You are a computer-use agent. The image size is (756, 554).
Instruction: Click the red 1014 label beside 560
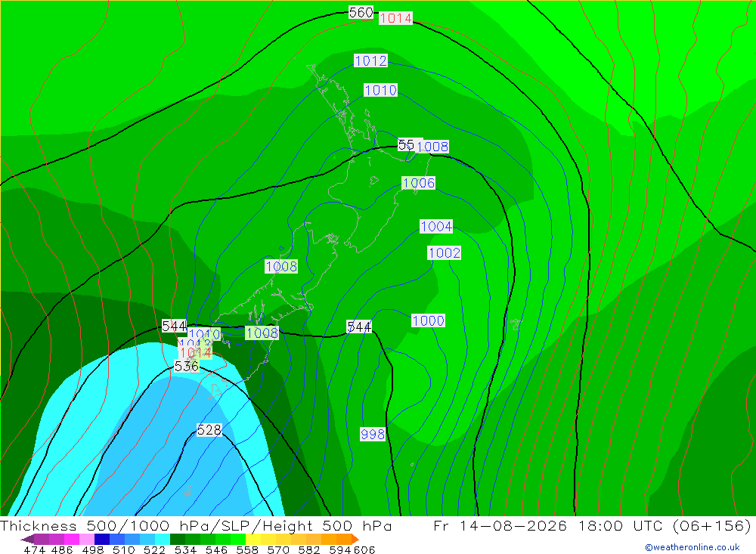click(395, 18)
